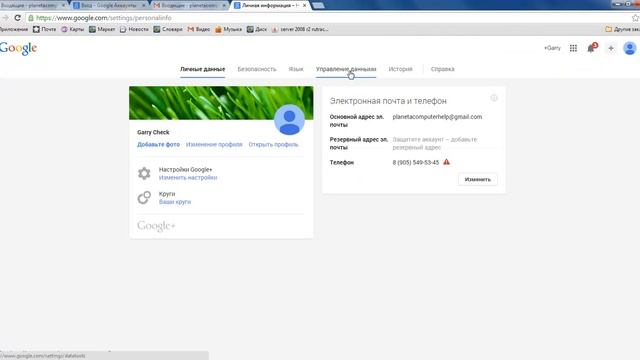640x360 pixels.
Task: Click the email planetacomputerhelp@gmail.com
Action: coord(437,117)
